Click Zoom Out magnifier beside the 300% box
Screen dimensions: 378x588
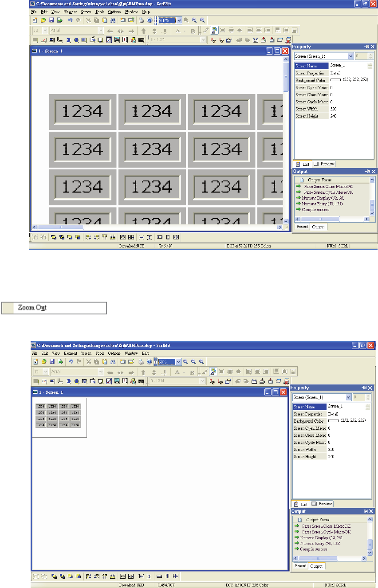pyautogui.click(x=194, y=20)
